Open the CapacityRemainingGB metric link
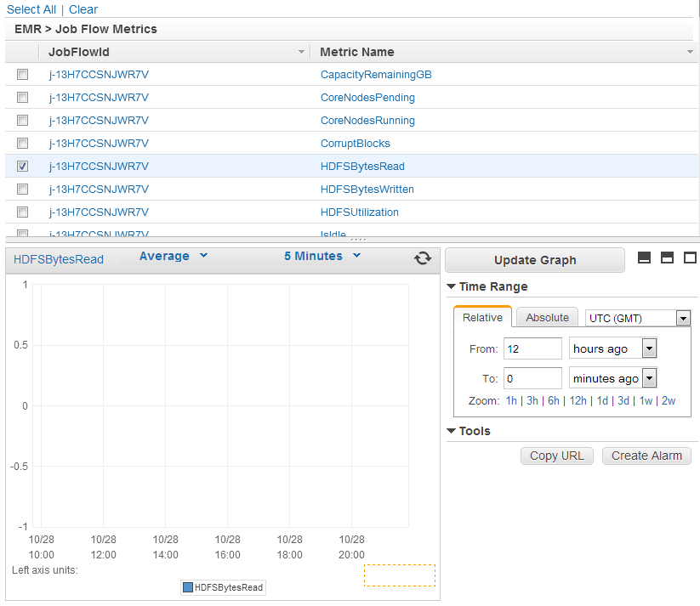 (x=376, y=75)
